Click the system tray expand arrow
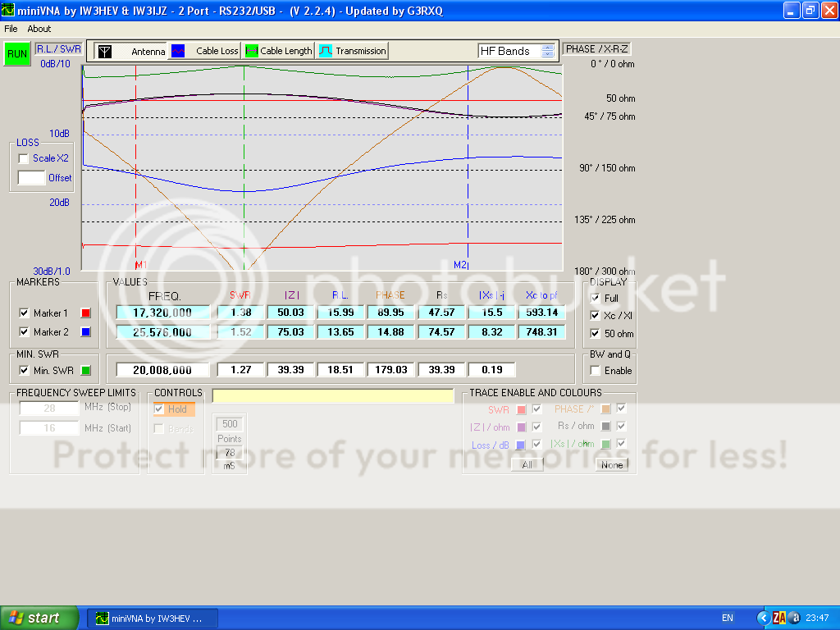Screen dimensions: 840x630 763,618
